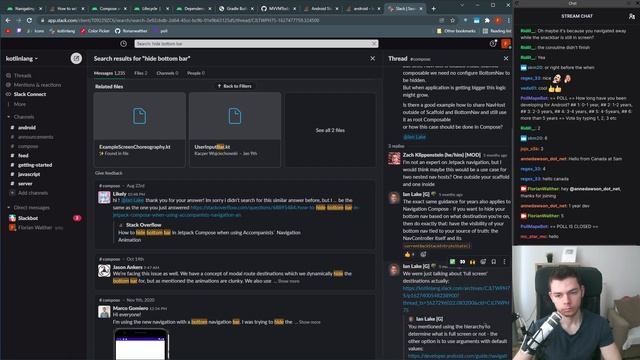640x360 pixels.
Task: Open the announcements channel
Action: click(36, 137)
